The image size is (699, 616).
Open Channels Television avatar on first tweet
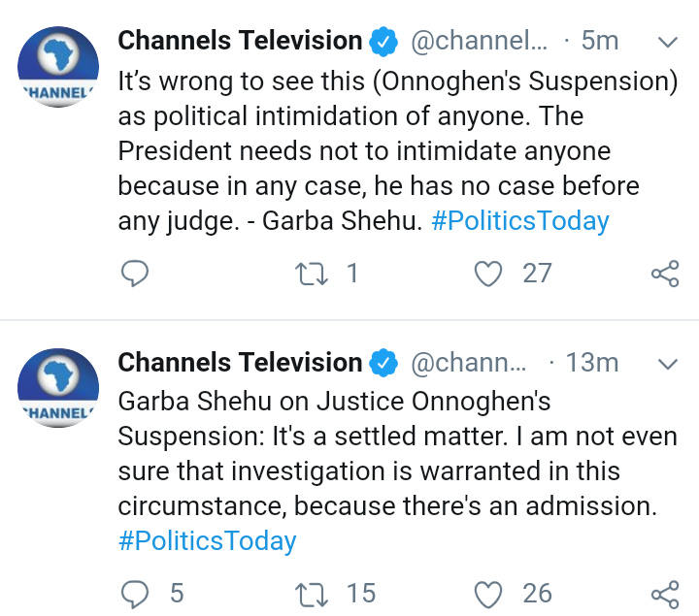coord(59,66)
